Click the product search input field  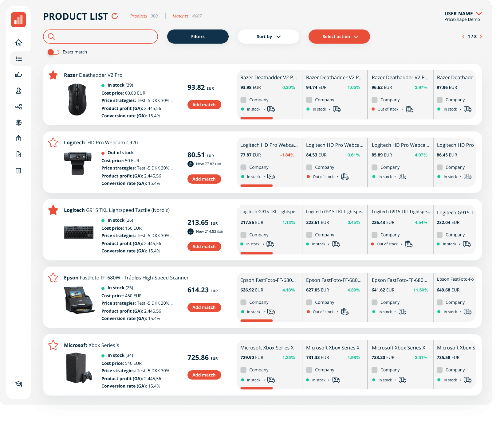point(100,37)
